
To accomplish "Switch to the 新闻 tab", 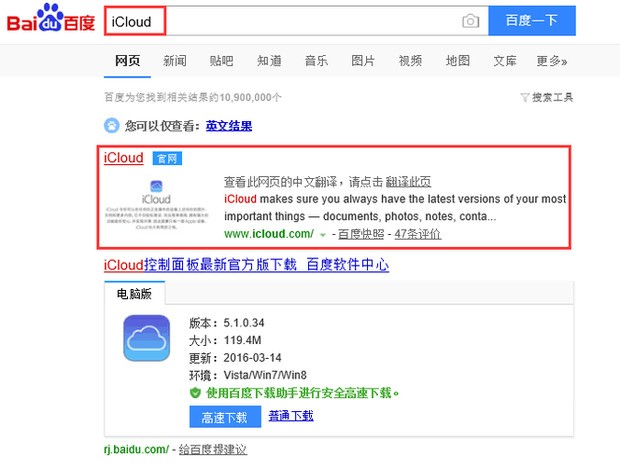I will [174, 61].
